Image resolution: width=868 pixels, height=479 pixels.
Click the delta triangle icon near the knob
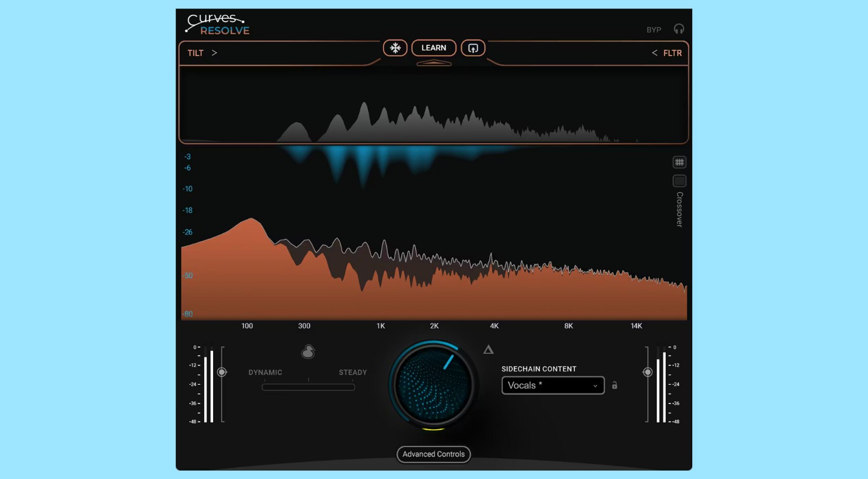(488, 350)
